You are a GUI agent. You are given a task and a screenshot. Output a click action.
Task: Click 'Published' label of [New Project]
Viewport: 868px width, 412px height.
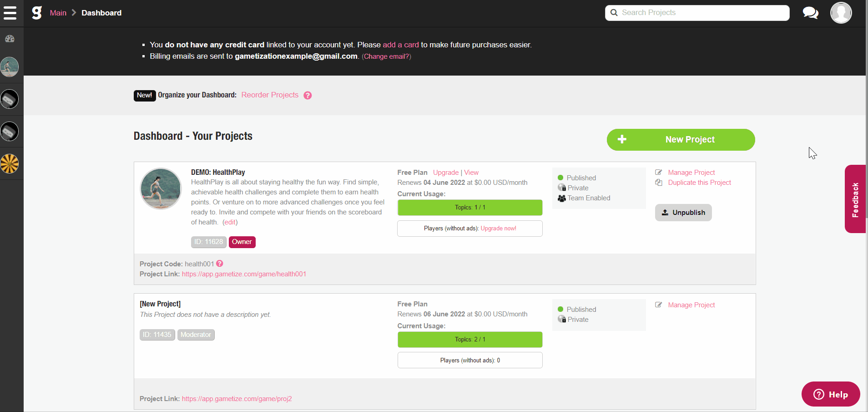click(x=581, y=310)
